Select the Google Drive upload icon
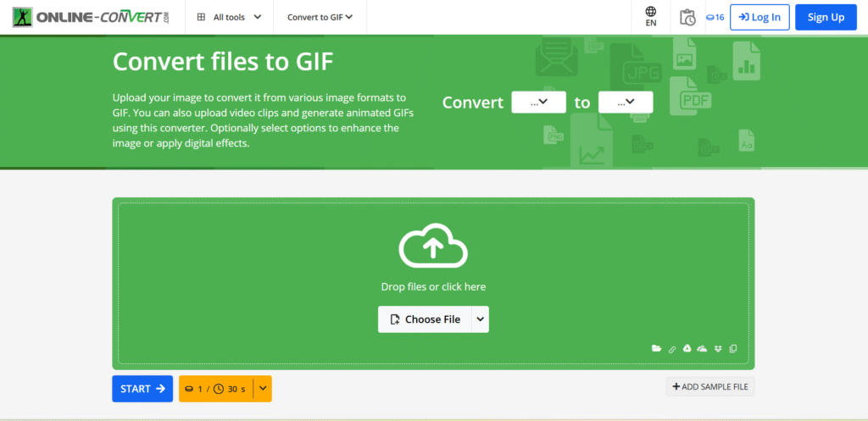The height and width of the screenshot is (421, 868). click(687, 348)
